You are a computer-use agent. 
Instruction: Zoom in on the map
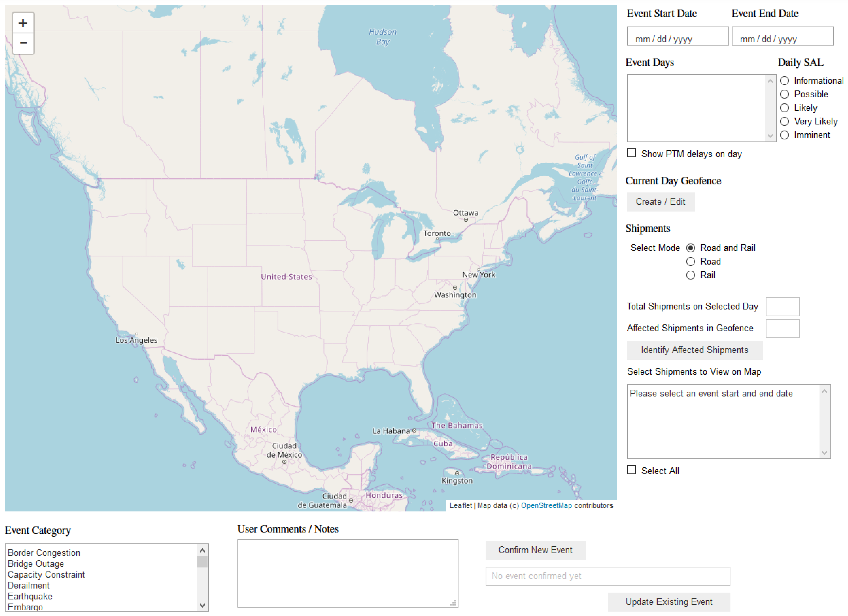click(x=23, y=23)
